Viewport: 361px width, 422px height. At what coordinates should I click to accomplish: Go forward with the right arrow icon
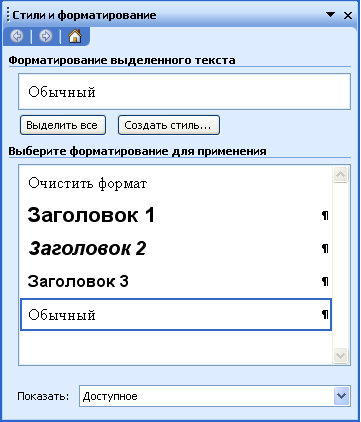click(46, 36)
